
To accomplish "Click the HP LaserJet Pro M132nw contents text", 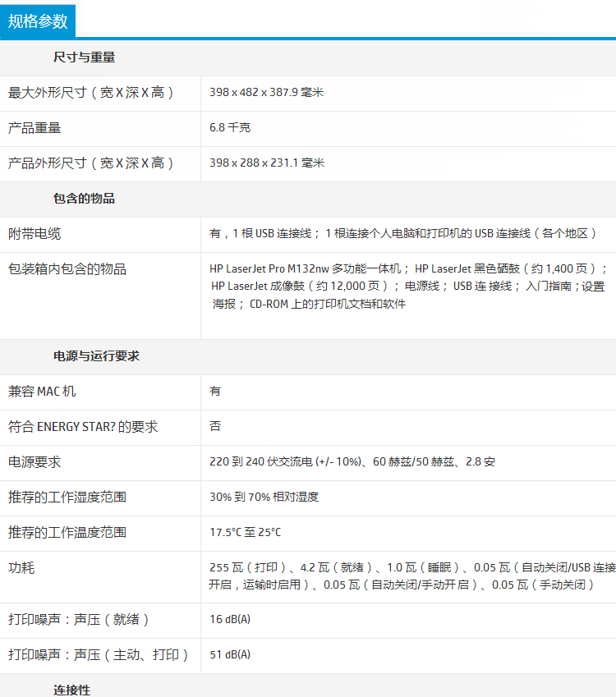I will point(408,287).
